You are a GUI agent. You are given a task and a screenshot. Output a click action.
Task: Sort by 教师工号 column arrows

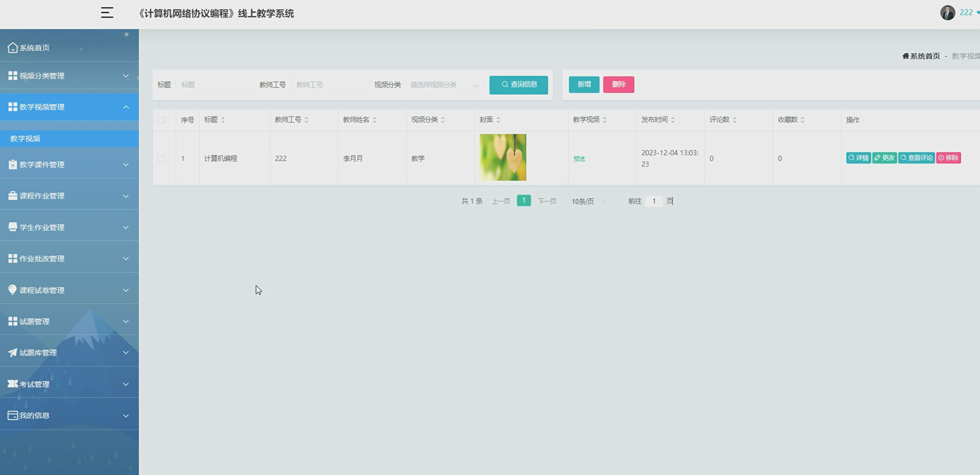306,120
